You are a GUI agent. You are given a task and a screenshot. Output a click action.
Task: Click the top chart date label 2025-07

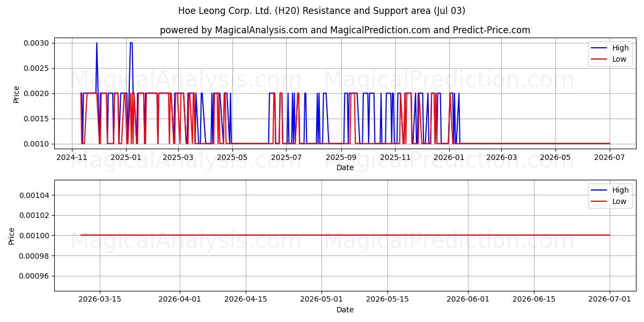[x=286, y=157]
